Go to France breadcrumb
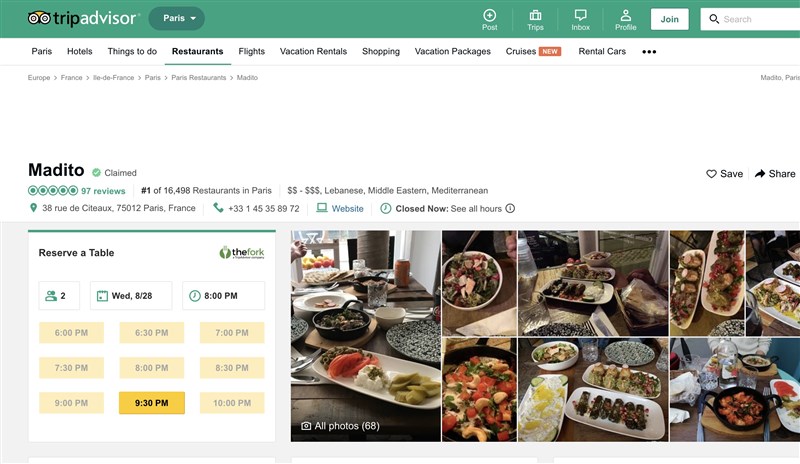Screen dimensions: 800x464 tap(71, 78)
